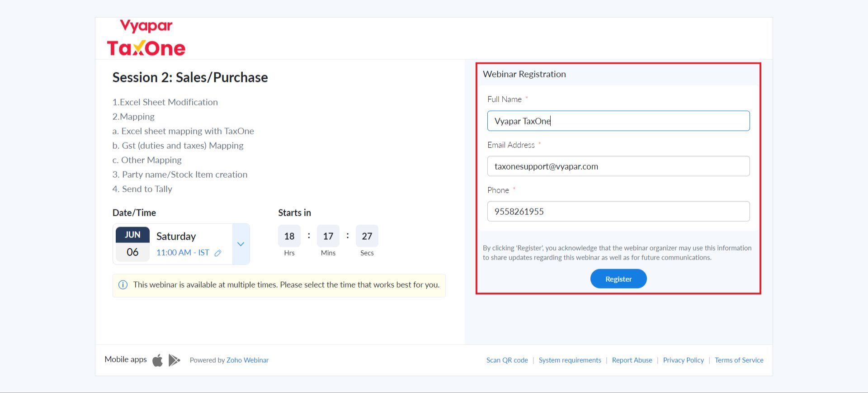Click into the Email Address field
The height and width of the screenshot is (393, 868).
(618, 166)
